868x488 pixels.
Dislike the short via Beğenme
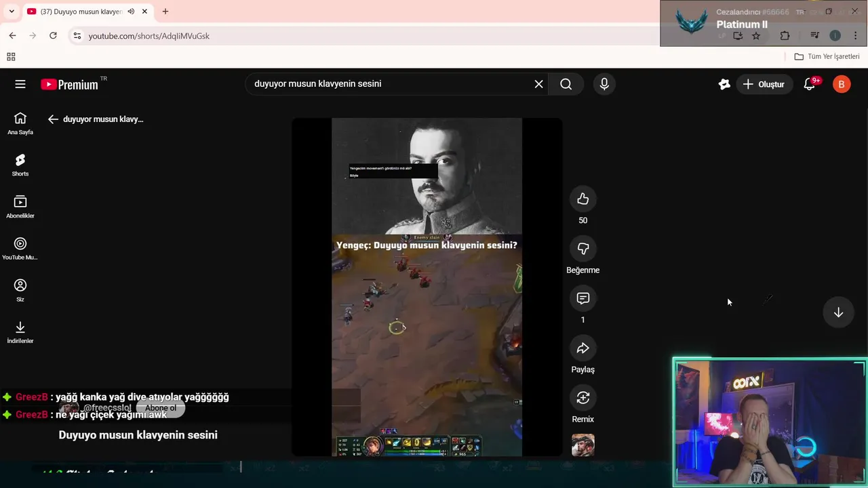[583, 249]
